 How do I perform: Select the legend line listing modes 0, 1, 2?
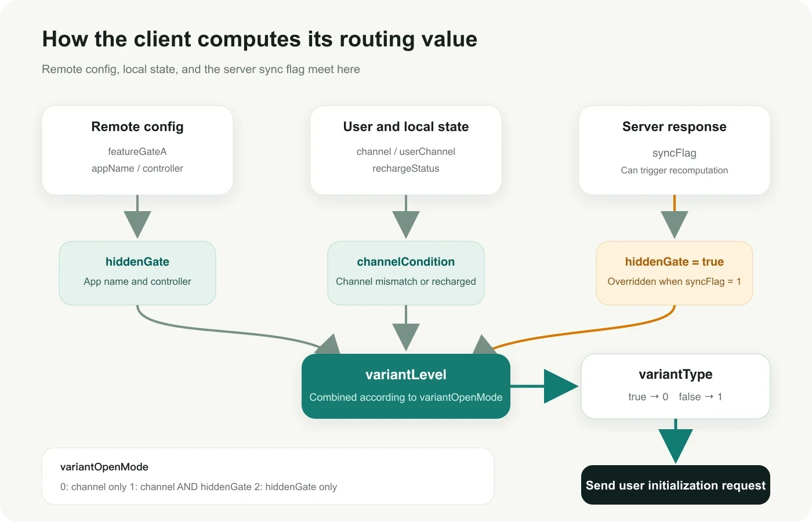[x=199, y=487]
